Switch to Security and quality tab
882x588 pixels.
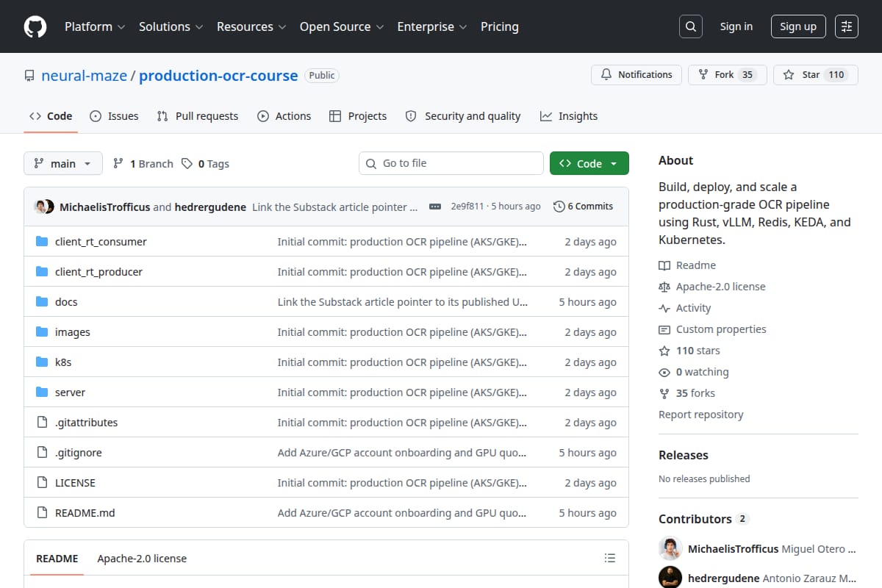pyautogui.click(x=463, y=116)
